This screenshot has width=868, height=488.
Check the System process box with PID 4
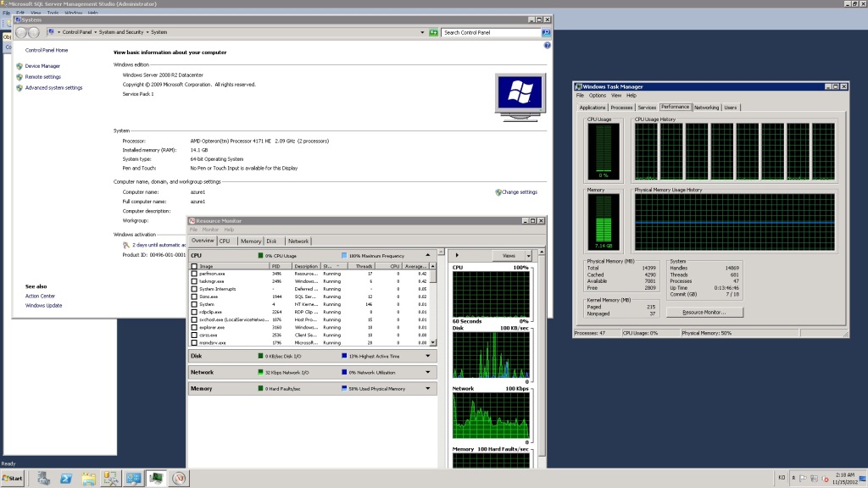click(194, 304)
